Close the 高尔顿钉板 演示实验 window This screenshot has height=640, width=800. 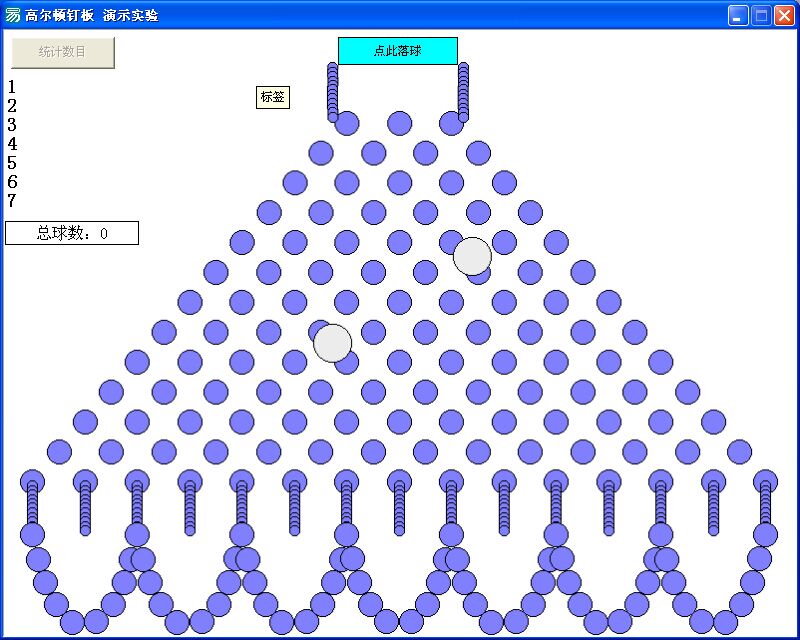(x=784, y=16)
